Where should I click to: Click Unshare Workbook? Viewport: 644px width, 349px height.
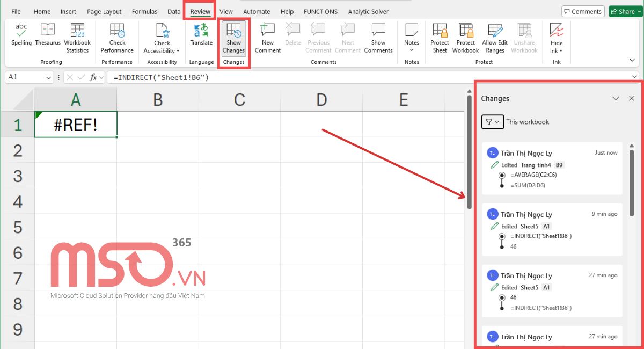coord(524,38)
